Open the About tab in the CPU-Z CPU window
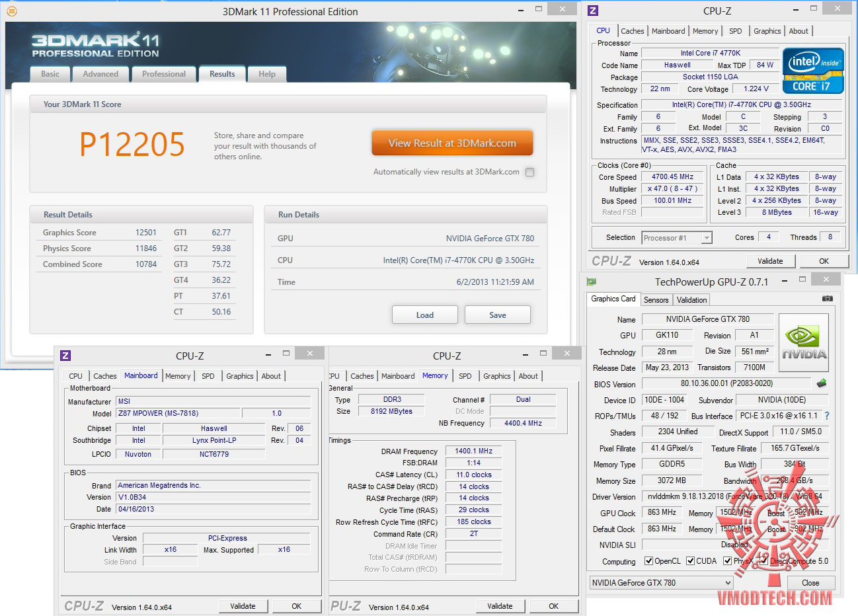 coord(799,31)
